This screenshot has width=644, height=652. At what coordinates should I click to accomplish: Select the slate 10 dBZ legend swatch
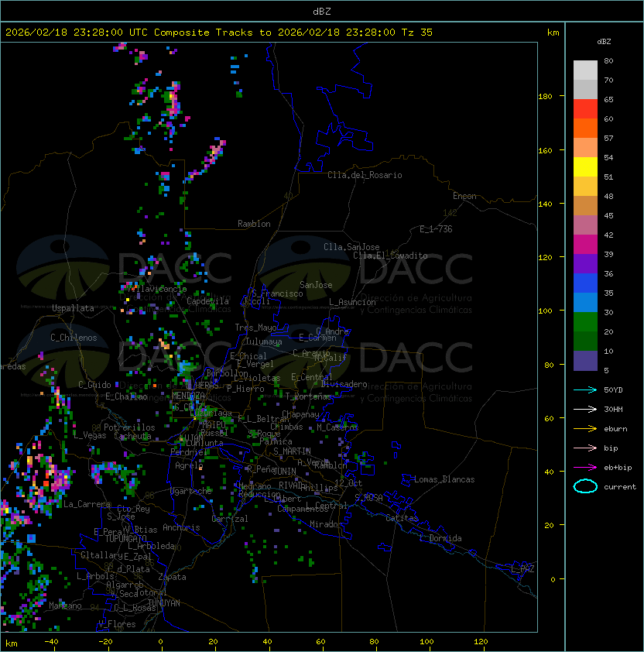point(585,361)
